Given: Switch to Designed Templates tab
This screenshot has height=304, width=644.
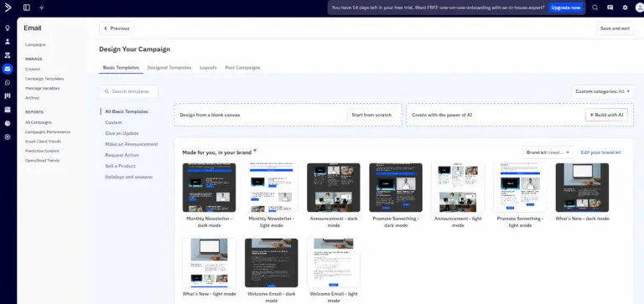Looking at the screenshot, I should tap(169, 68).
